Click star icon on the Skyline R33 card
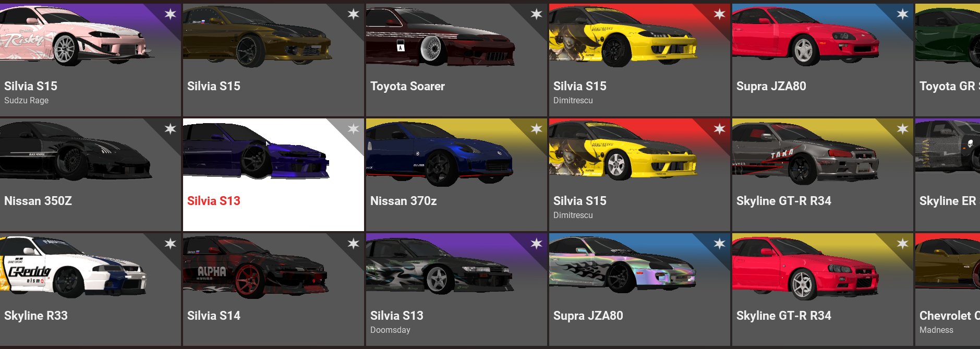Image resolution: width=980 pixels, height=349 pixels. pos(171,244)
